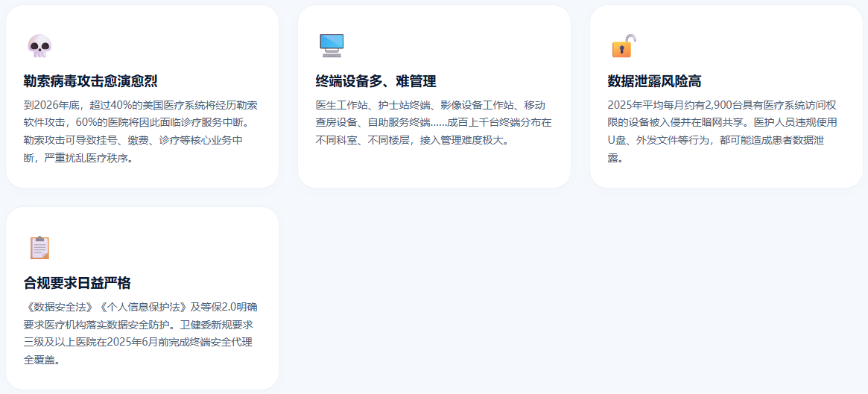Click the clipboard icon on the compliance card
The height and width of the screenshot is (394, 868).
click(x=39, y=248)
